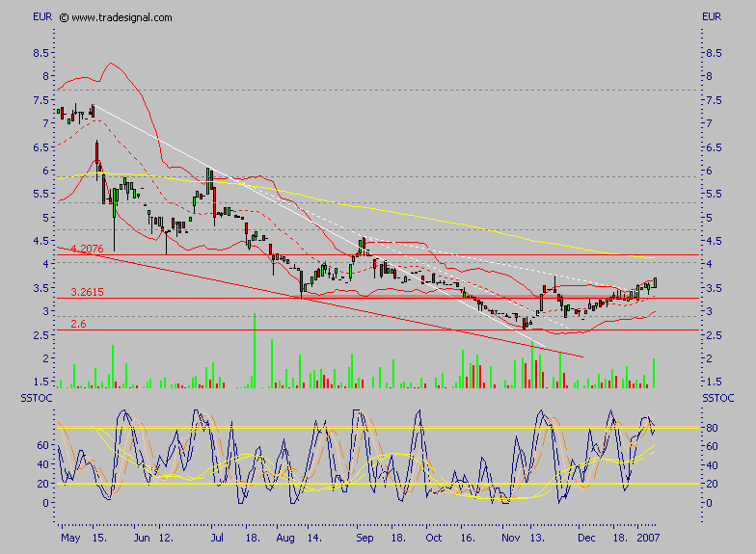Viewport: 756px width, 554px height.
Task: Click the 12. date label after Jun
Action: 166,538
